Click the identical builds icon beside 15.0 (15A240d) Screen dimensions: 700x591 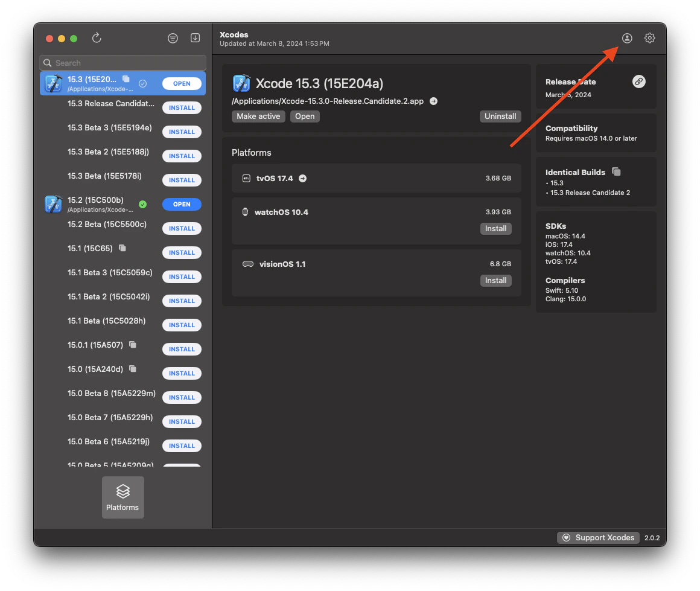pyautogui.click(x=133, y=368)
